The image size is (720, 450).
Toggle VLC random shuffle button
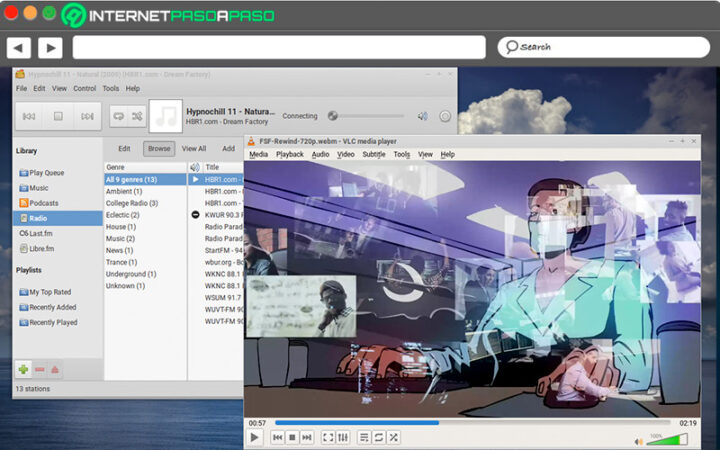click(x=393, y=437)
